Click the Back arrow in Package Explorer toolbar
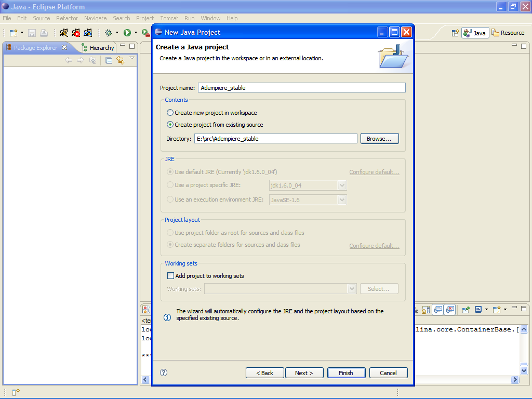Viewport: 532px width, 399px height. [x=69, y=60]
